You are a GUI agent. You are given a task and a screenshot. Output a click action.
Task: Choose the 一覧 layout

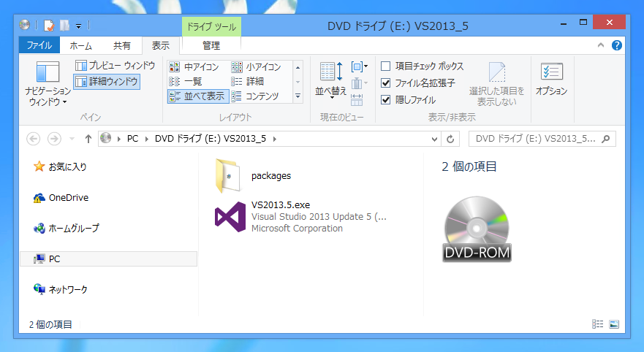pos(186,81)
